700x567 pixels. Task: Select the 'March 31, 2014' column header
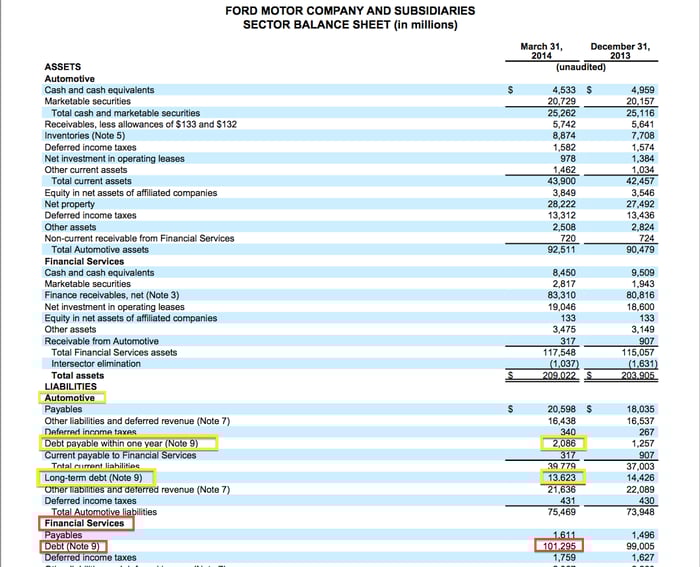click(x=541, y=51)
